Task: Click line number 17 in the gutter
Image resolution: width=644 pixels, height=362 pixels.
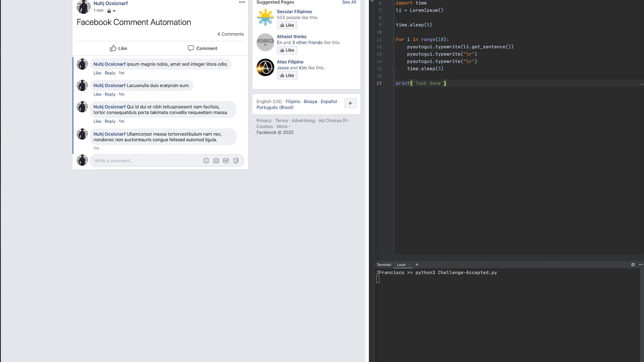Action: click(378, 83)
